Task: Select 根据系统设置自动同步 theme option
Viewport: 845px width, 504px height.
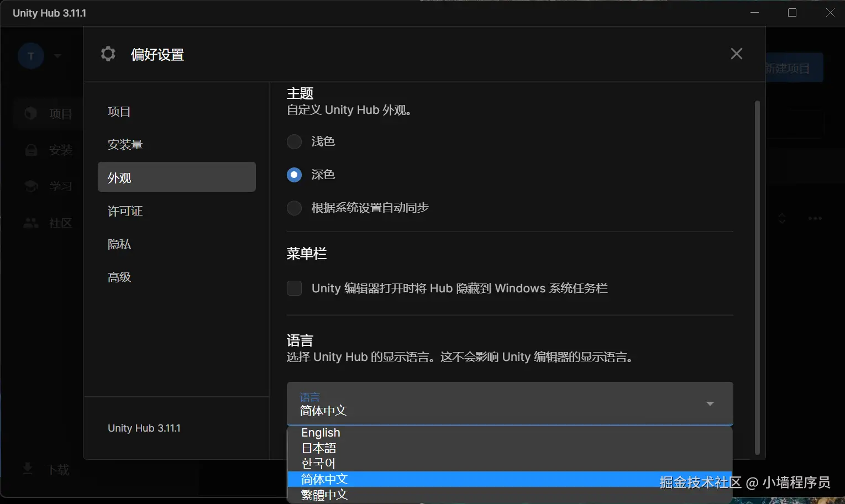Action: tap(294, 208)
